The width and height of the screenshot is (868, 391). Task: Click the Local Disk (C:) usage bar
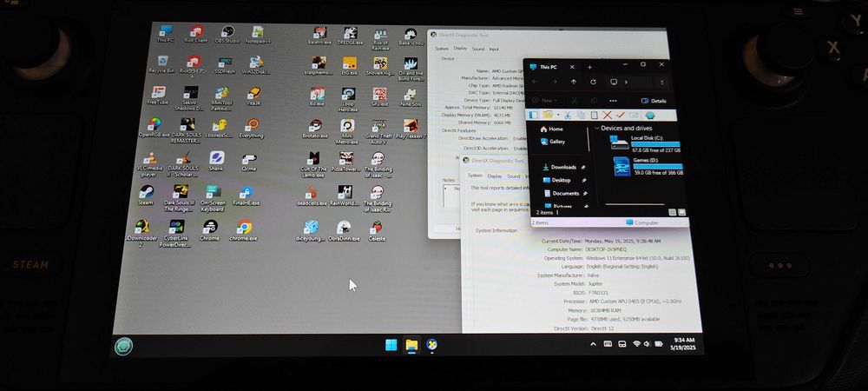click(656, 144)
